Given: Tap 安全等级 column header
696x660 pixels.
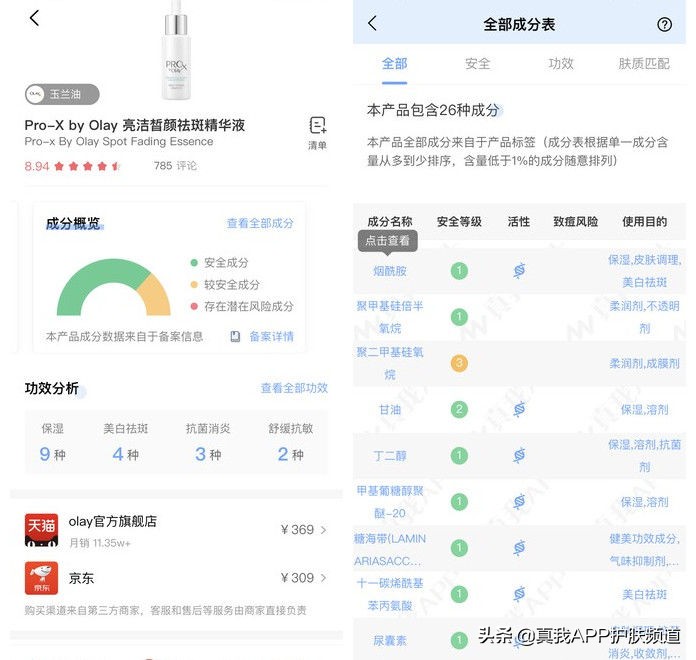Looking at the screenshot, I should point(459,221).
